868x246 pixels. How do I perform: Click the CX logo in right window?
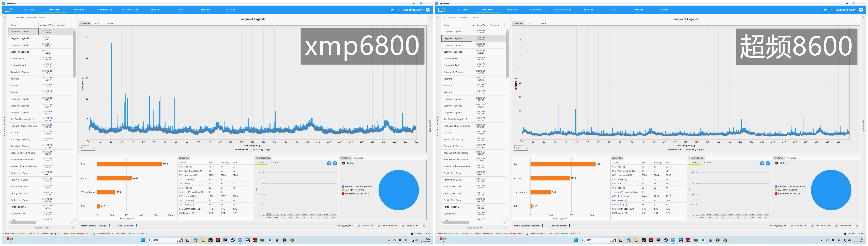[442, 10]
